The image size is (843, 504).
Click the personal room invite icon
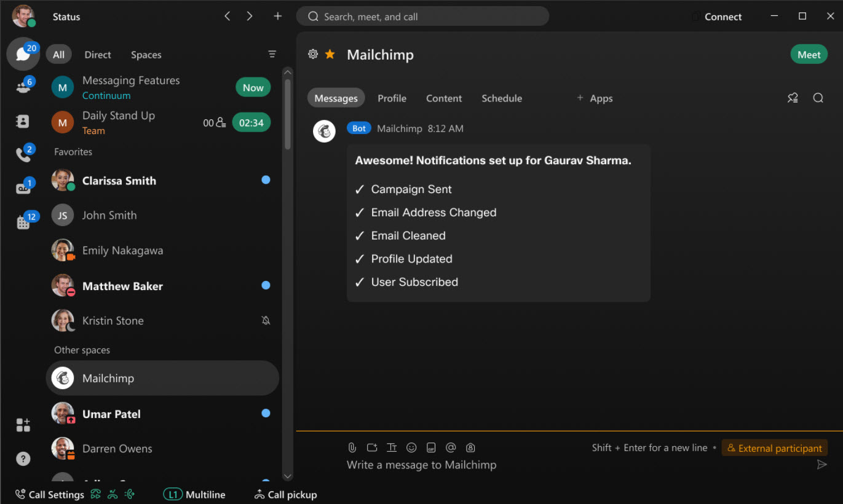(x=471, y=447)
